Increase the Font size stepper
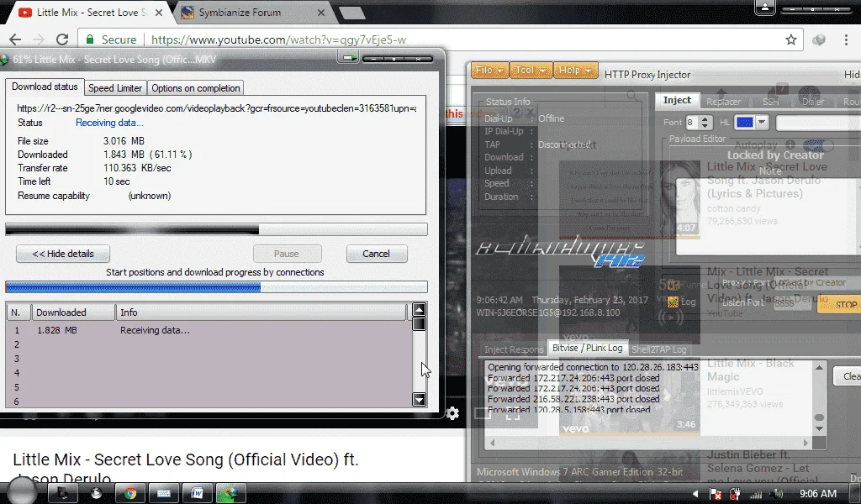This screenshot has width=861, height=504. point(705,119)
